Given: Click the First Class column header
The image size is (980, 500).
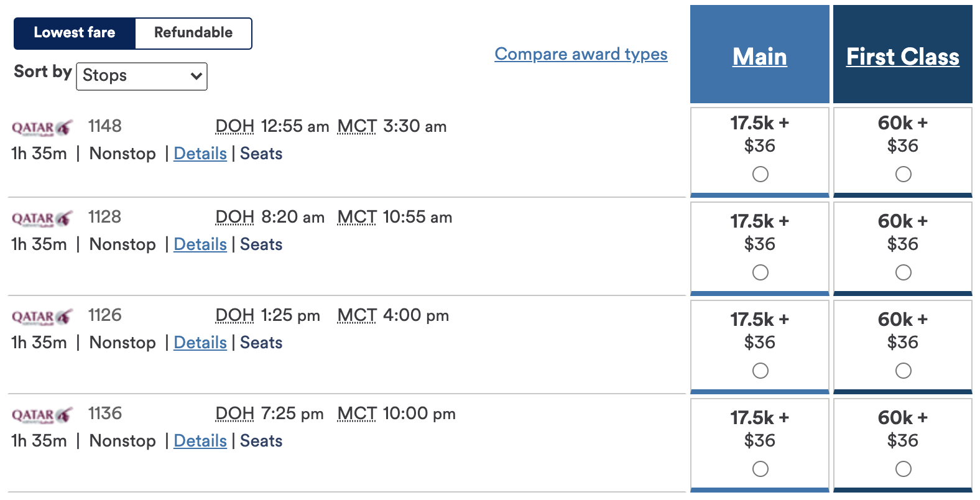Looking at the screenshot, I should coord(903,57).
